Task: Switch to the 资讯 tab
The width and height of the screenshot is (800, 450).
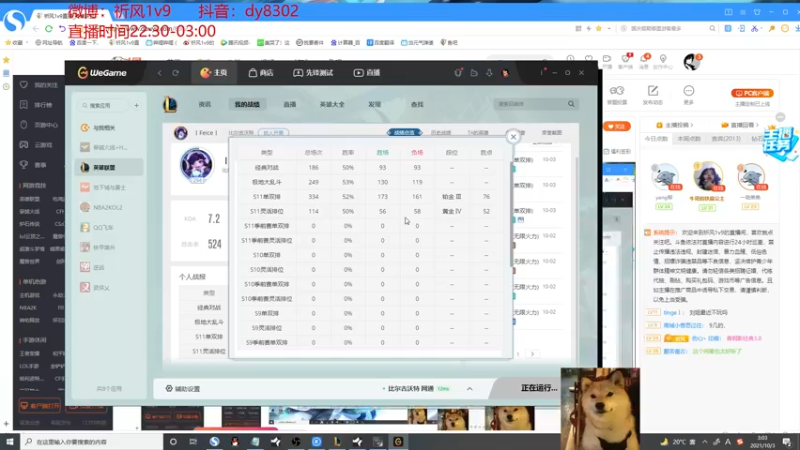Action: pyautogui.click(x=205, y=104)
